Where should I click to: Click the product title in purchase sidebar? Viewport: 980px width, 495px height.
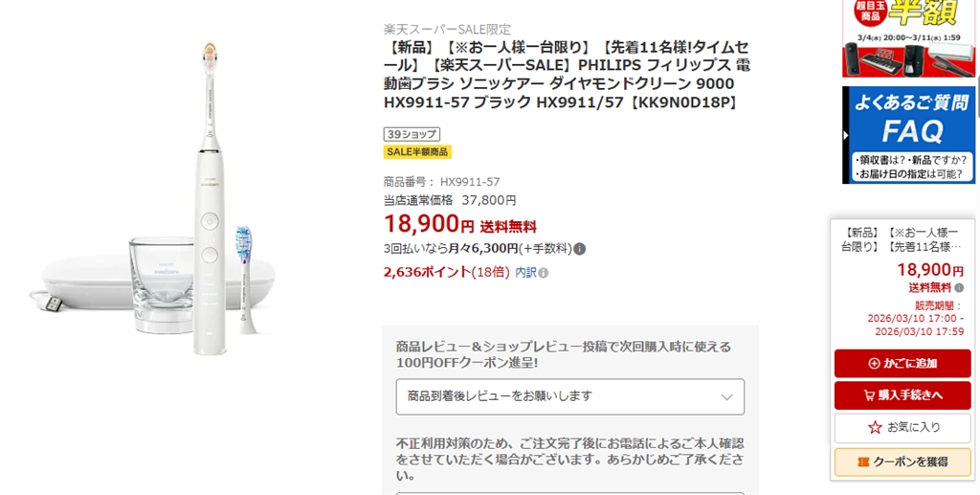[902, 239]
